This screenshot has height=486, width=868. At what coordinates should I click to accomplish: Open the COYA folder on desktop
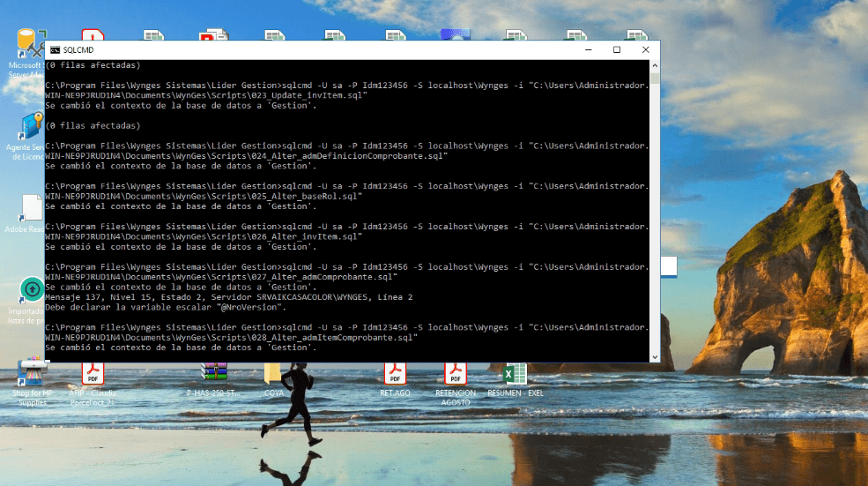(x=273, y=375)
